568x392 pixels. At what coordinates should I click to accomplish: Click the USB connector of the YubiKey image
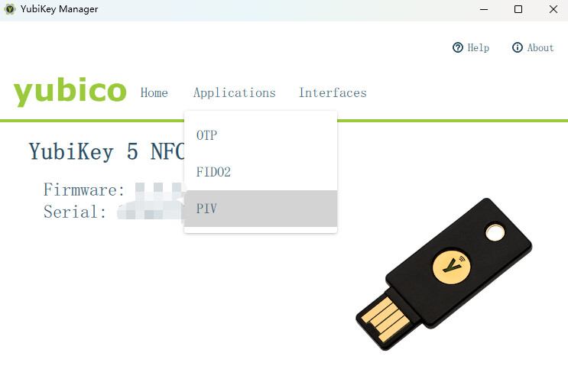point(385,319)
